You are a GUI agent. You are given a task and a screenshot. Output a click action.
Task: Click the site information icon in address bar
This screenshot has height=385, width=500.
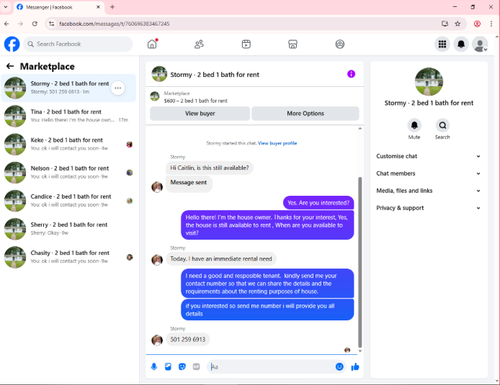(x=51, y=24)
